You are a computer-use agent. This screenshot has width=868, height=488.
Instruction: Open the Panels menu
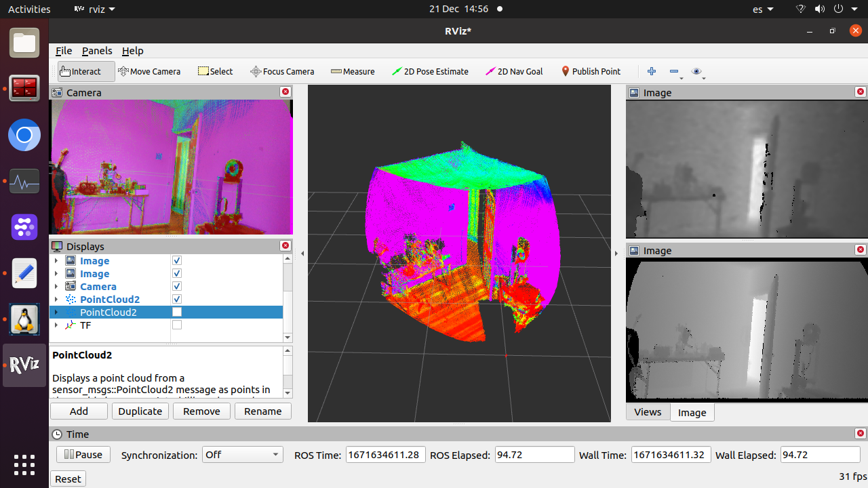click(x=97, y=51)
